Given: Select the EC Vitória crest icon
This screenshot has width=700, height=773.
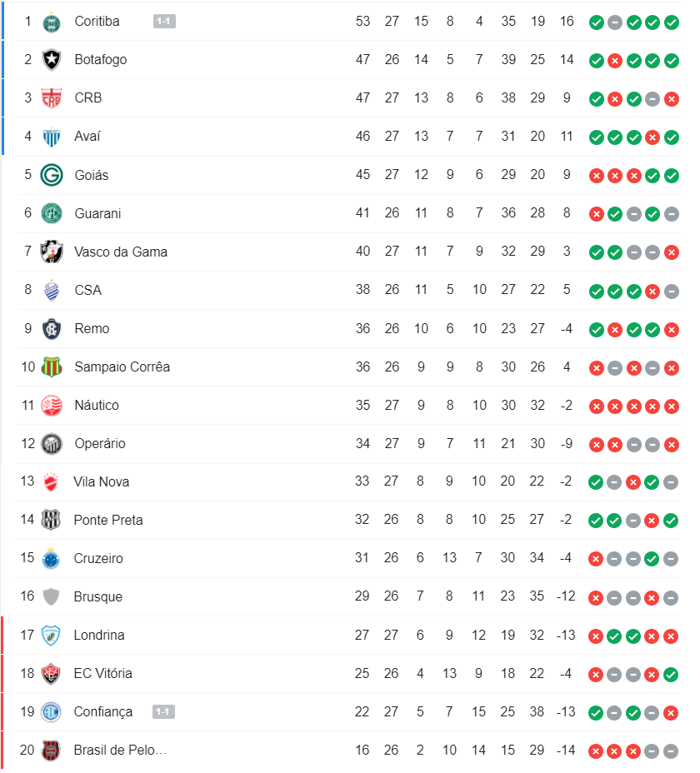Looking at the screenshot, I should tap(51, 673).
